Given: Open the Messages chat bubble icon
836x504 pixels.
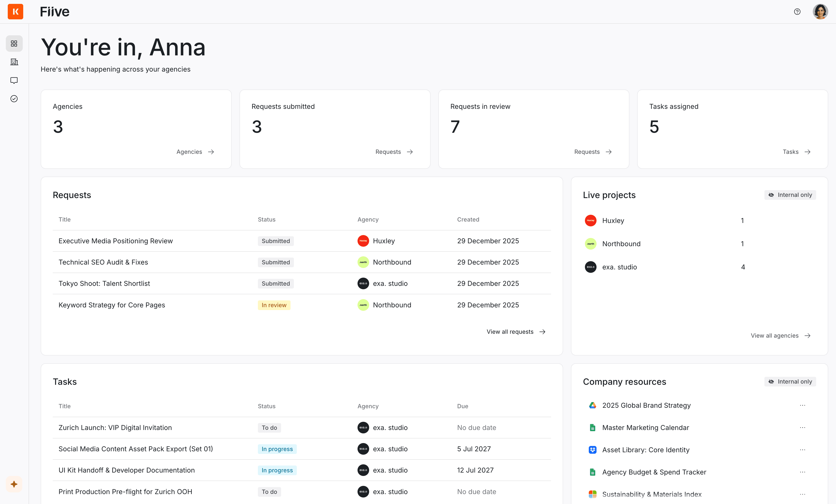Looking at the screenshot, I should 14,80.
